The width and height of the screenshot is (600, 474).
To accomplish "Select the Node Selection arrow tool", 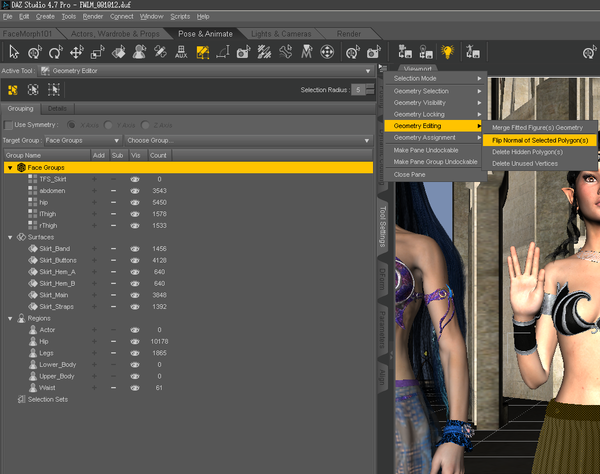I will pyautogui.click(x=14, y=52).
